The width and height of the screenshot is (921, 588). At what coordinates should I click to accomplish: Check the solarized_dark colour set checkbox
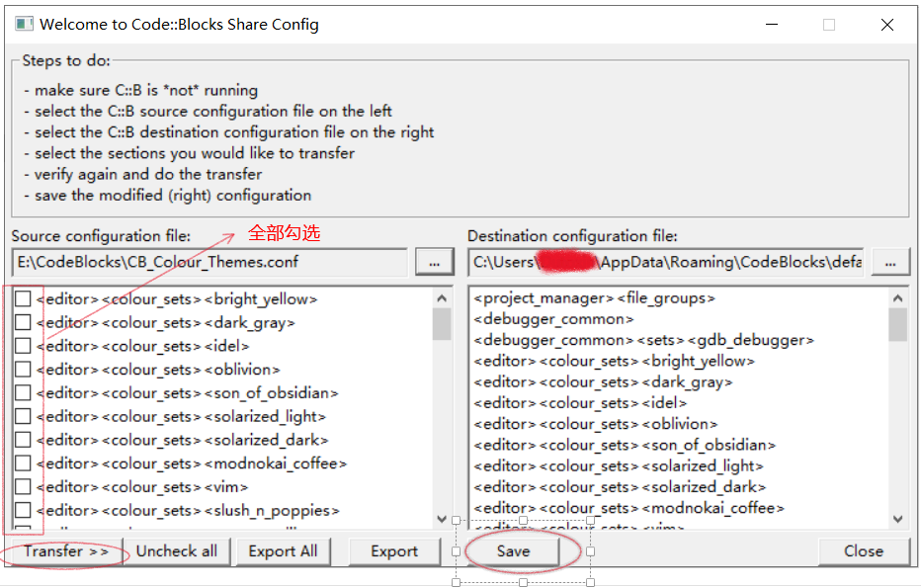click(x=23, y=440)
